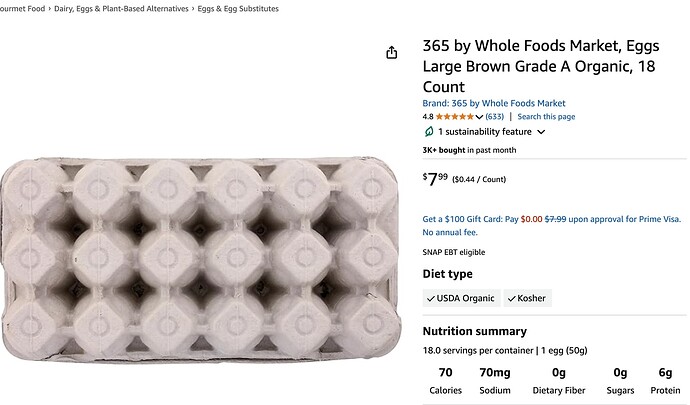Go to Eggs & Egg Substitutes breadcrumb

(237, 8)
